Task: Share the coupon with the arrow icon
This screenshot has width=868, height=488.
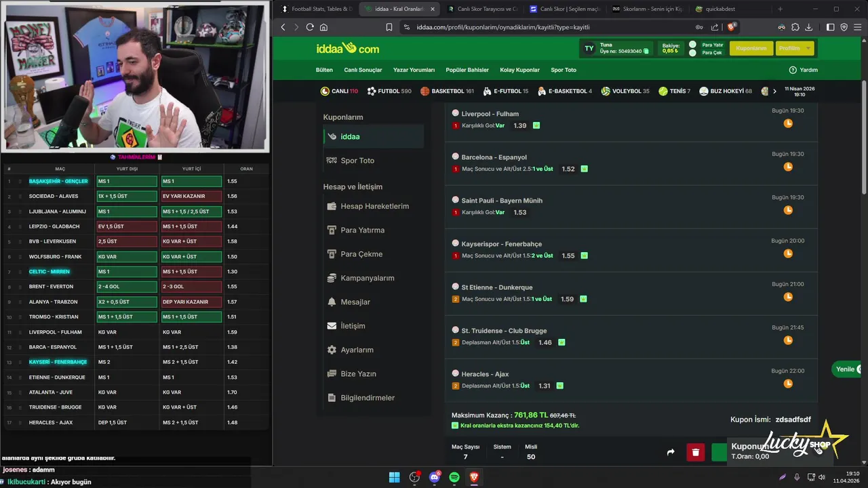Action: pos(671,453)
